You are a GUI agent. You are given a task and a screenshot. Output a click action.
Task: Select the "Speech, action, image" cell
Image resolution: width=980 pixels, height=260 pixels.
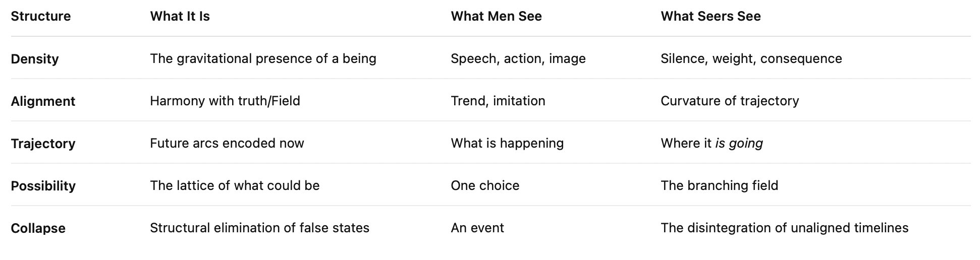518,58
